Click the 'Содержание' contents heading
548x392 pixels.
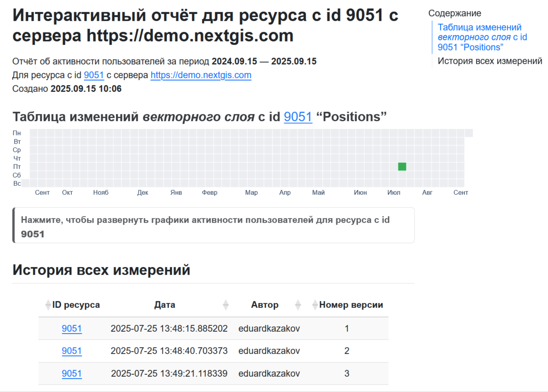coord(454,13)
